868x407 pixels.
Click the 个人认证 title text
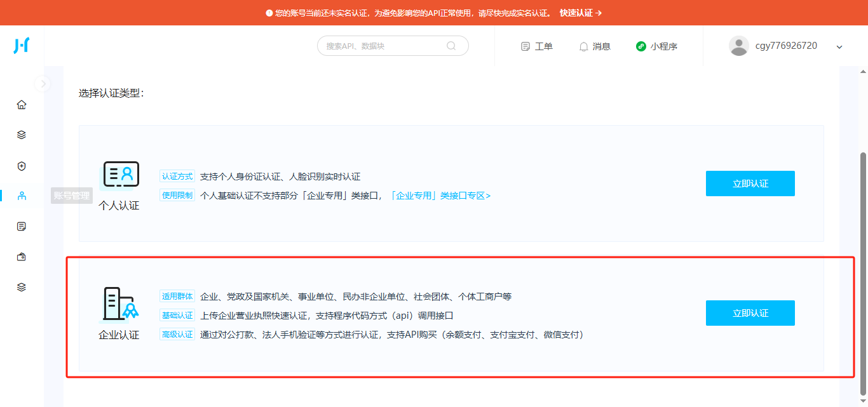pos(119,206)
